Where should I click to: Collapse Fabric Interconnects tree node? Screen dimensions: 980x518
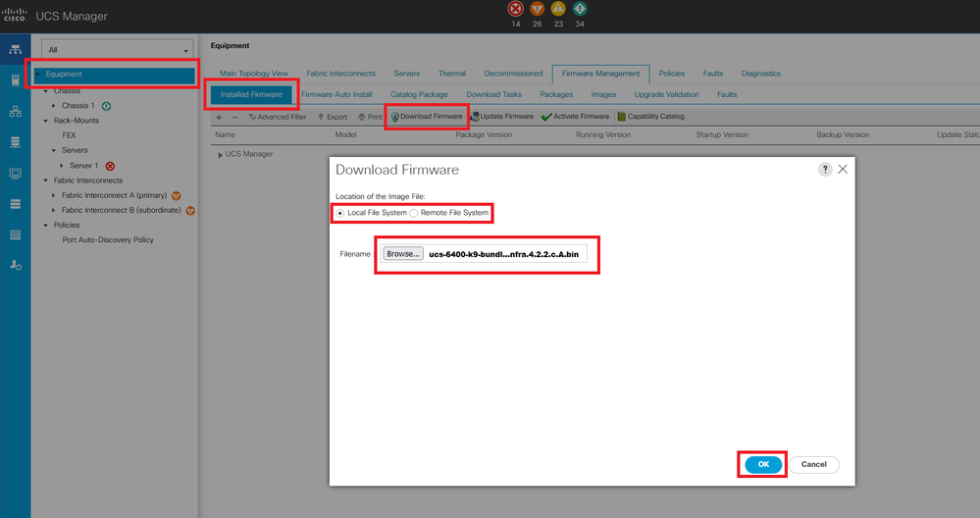[46, 181]
